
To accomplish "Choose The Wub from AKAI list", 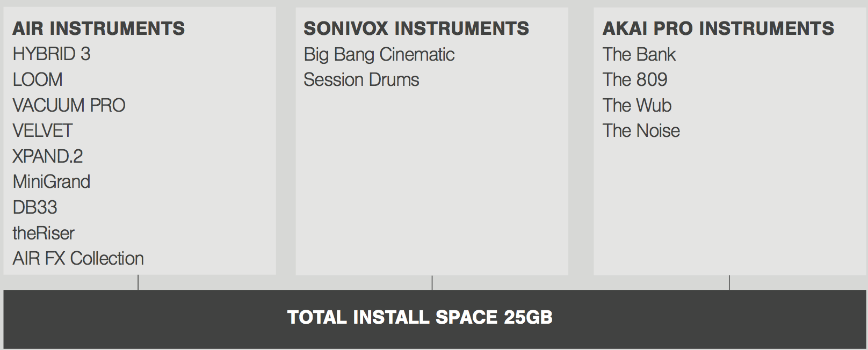I will (637, 105).
